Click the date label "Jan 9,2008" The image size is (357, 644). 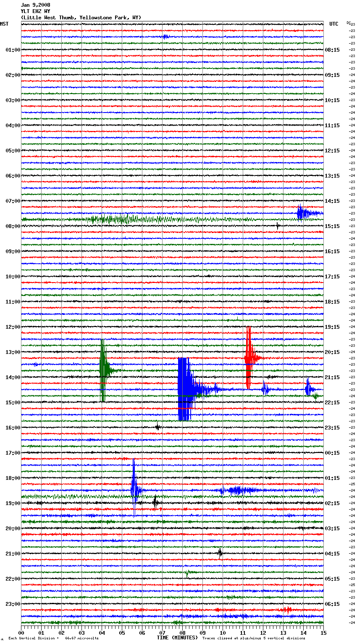(35, 5)
